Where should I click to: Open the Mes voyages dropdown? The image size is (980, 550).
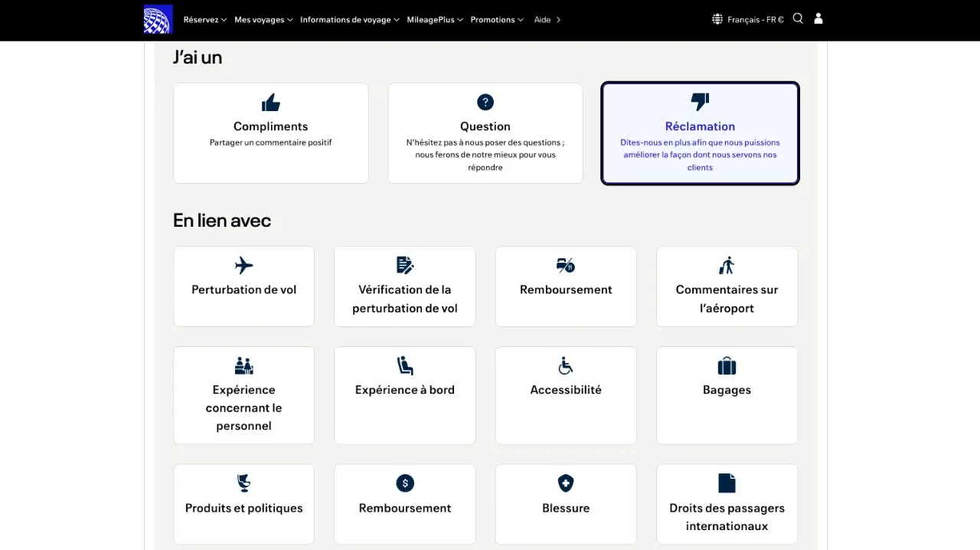click(263, 20)
